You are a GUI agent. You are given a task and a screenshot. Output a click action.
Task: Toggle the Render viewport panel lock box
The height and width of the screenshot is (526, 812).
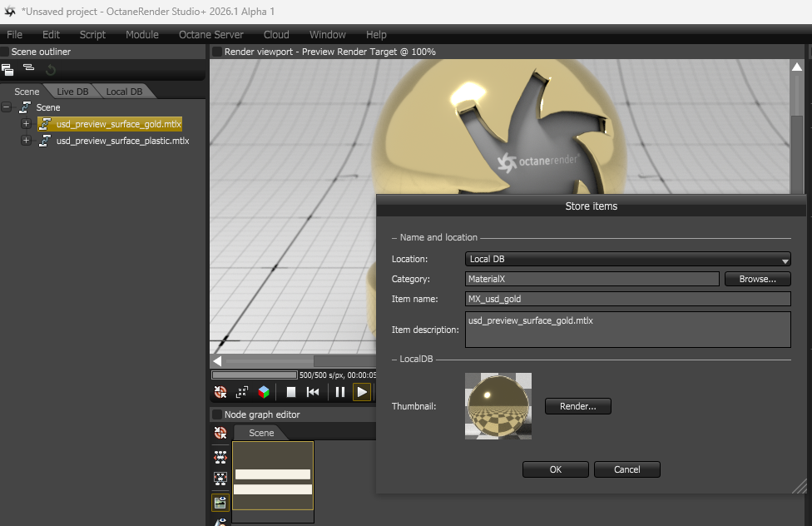(x=217, y=52)
